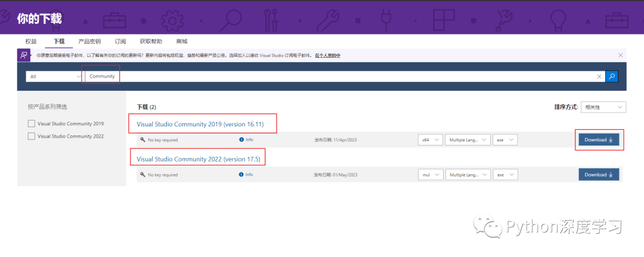
Task: Download Visual Studio Community 2022
Action: click(x=599, y=175)
